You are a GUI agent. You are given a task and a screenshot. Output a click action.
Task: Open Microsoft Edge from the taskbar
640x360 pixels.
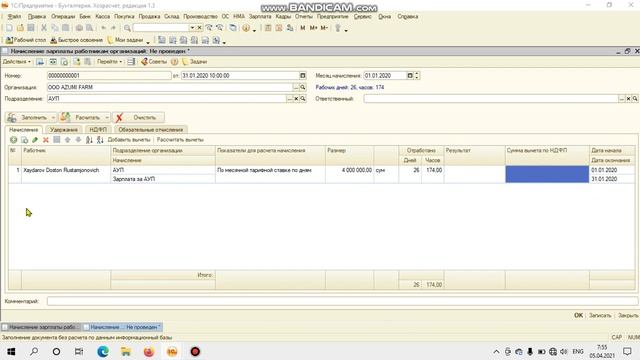pos(103,351)
